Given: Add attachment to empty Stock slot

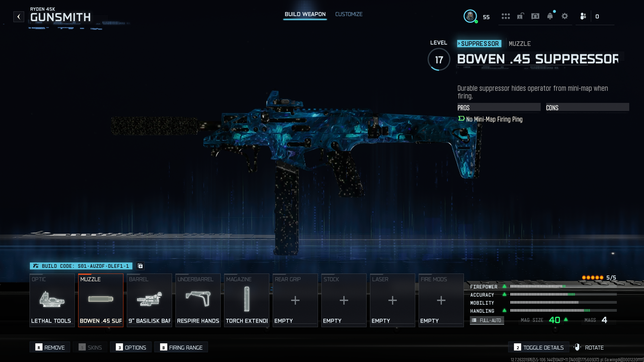Looking at the screenshot, I should coord(344,300).
